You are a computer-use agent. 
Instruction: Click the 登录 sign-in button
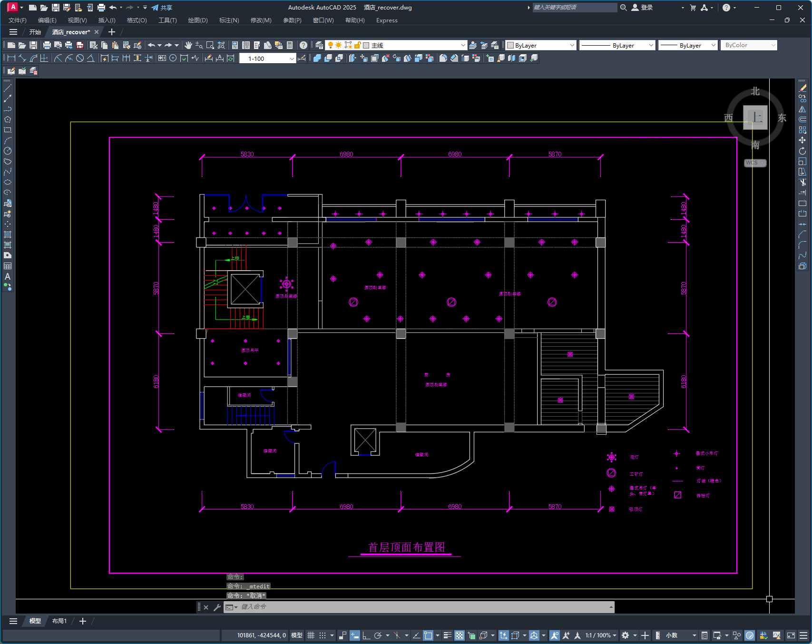[642, 8]
